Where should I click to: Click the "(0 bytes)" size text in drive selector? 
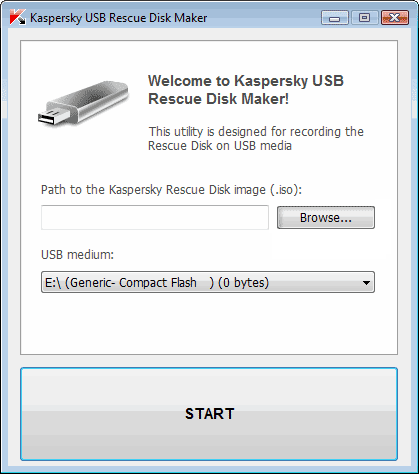coord(243,283)
